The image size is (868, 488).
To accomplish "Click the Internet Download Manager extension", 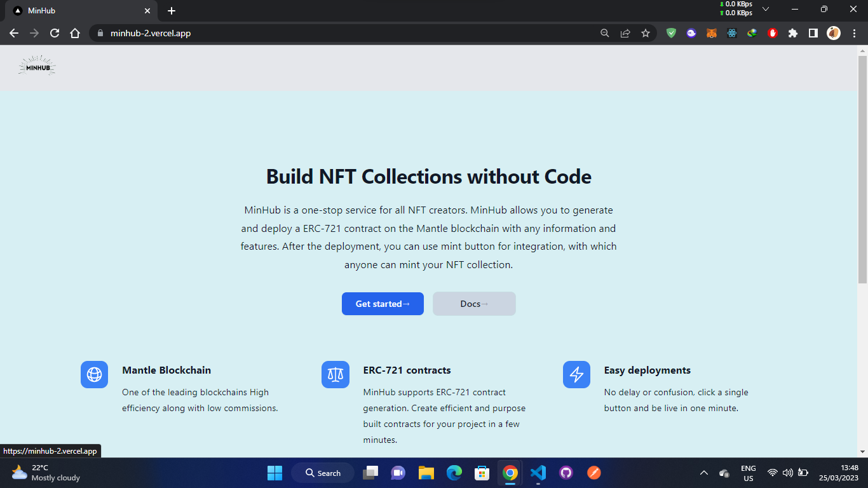I will point(752,32).
